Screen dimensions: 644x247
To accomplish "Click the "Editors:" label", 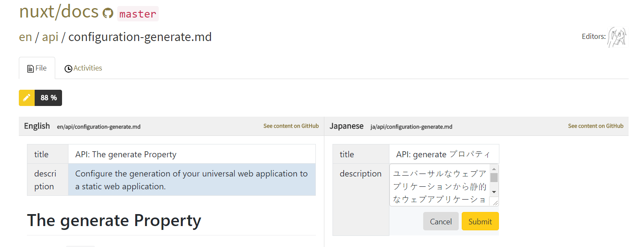I will (594, 36).
